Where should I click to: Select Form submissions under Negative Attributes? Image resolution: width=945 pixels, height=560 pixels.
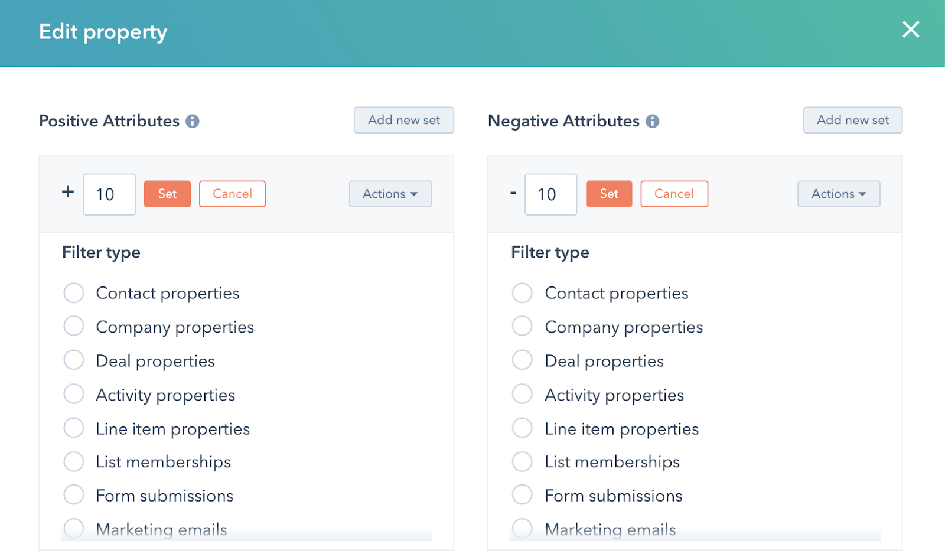point(522,494)
